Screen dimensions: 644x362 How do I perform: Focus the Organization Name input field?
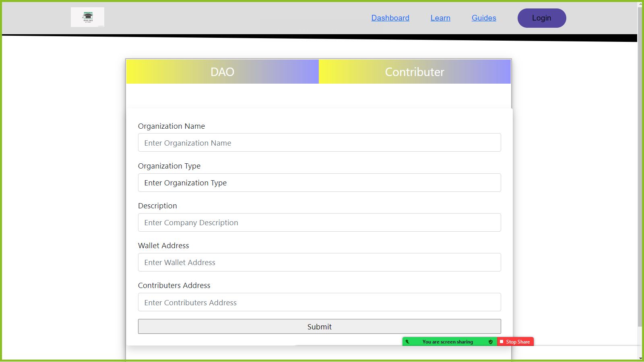coord(320,142)
